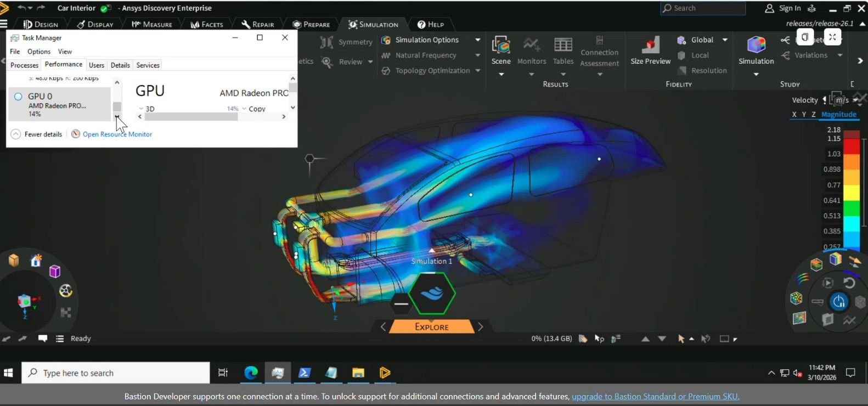
Task: Select Magnitude velocity display
Action: pos(839,115)
